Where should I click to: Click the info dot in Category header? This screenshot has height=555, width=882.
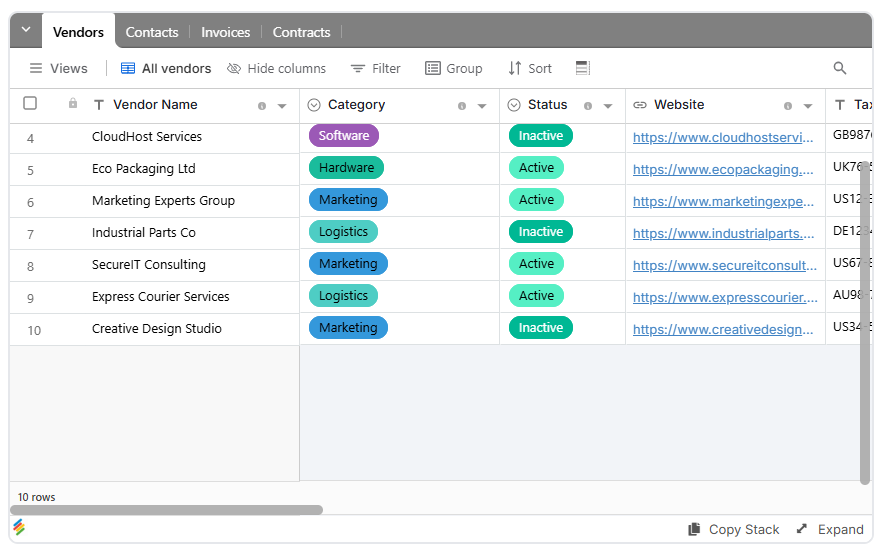coord(462,106)
